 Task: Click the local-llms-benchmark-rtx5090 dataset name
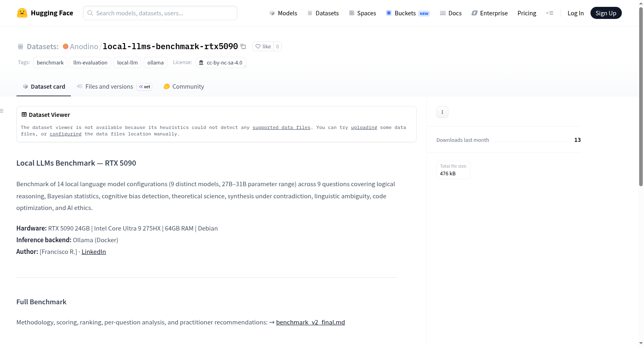pyautogui.click(x=170, y=46)
